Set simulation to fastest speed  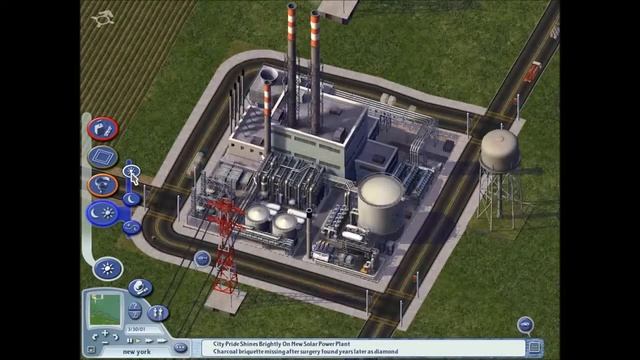click(162, 340)
